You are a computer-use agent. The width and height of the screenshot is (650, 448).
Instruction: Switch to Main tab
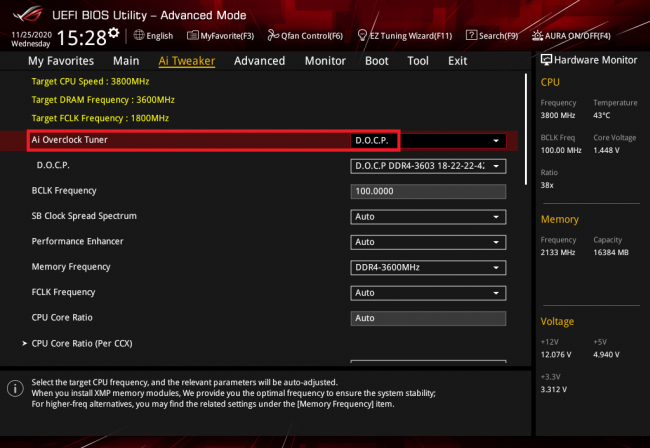click(126, 61)
